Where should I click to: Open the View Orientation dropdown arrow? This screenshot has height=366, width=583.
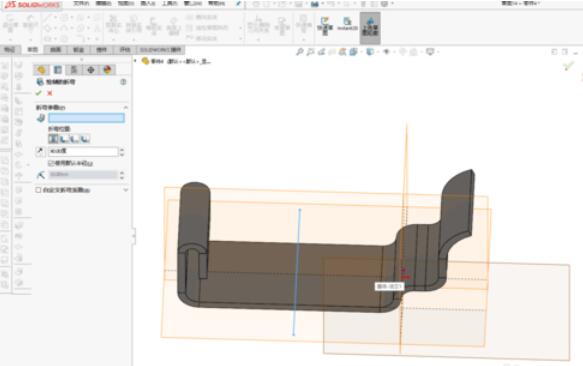360,52
